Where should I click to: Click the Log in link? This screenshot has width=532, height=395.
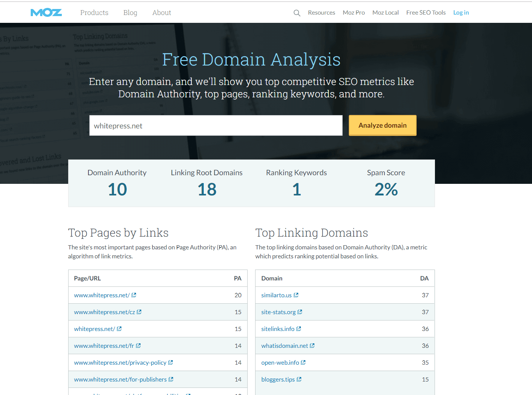tap(461, 13)
